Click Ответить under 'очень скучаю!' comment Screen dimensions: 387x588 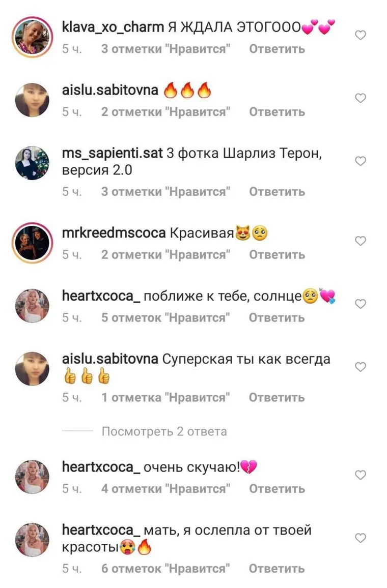277,489
